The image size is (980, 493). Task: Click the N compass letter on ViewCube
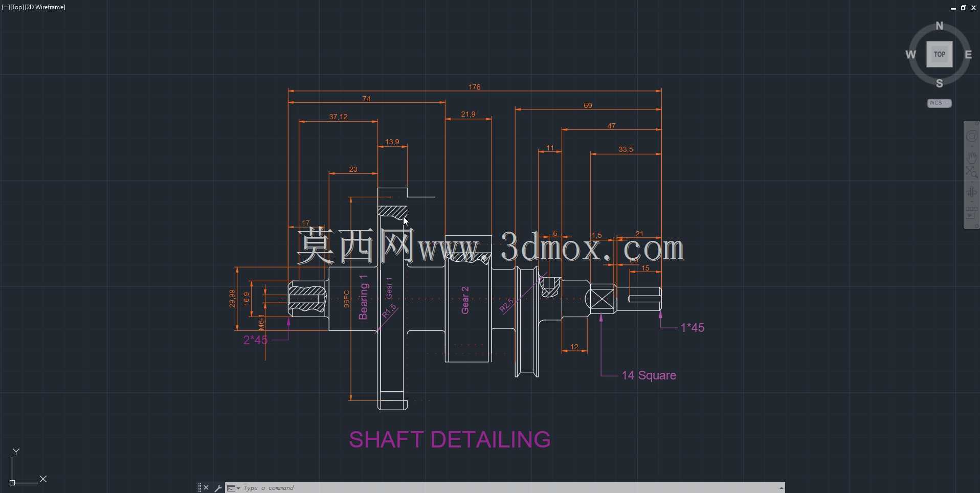(x=939, y=26)
